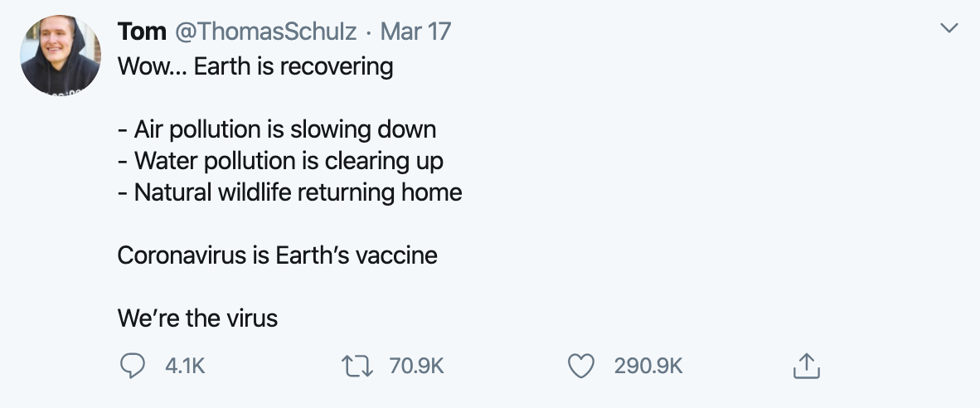Open the @ThomasSchulz handle link
The height and width of the screenshot is (408, 980).
(x=265, y=32)
